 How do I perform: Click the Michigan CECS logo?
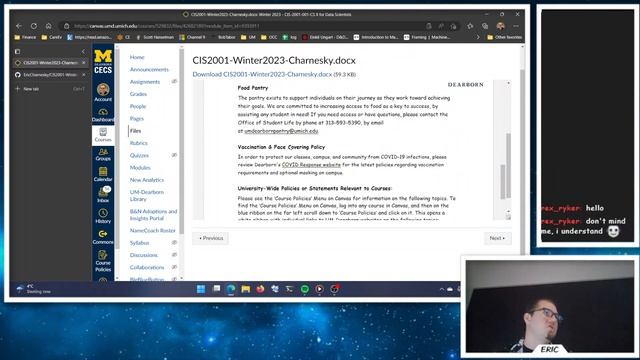103,61
